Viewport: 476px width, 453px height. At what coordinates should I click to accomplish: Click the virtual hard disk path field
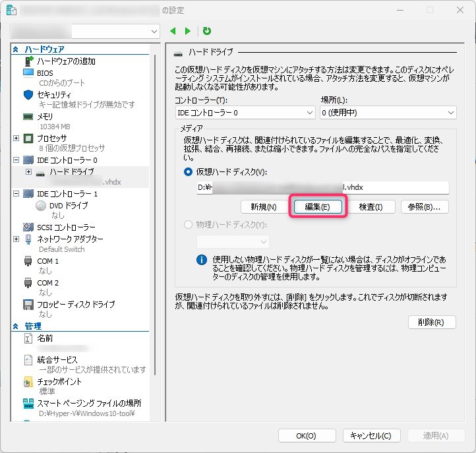(x=322, y=187)
